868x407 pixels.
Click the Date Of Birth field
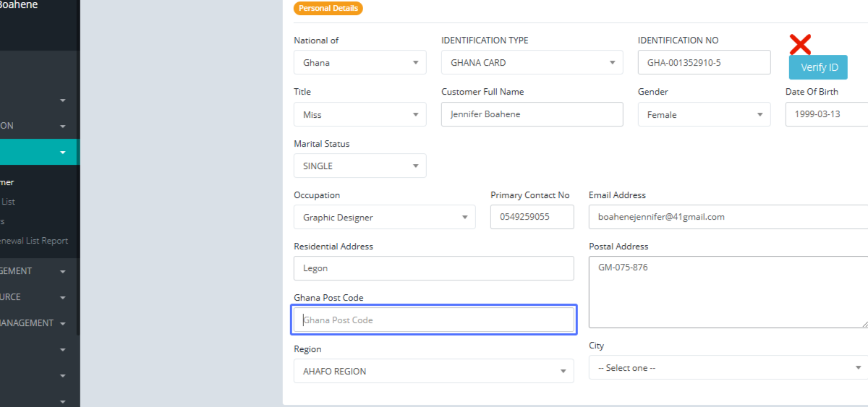[826, 115]
